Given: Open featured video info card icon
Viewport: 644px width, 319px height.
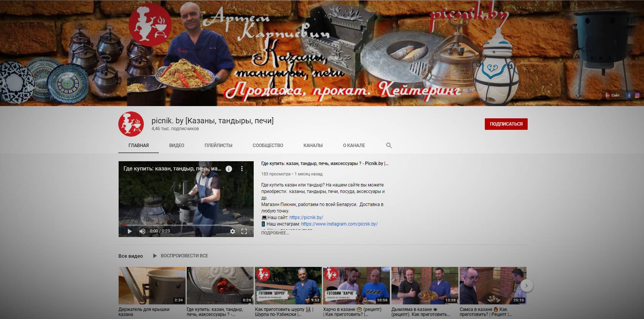Looking at the screenshot, I should [x=229, y=168].
